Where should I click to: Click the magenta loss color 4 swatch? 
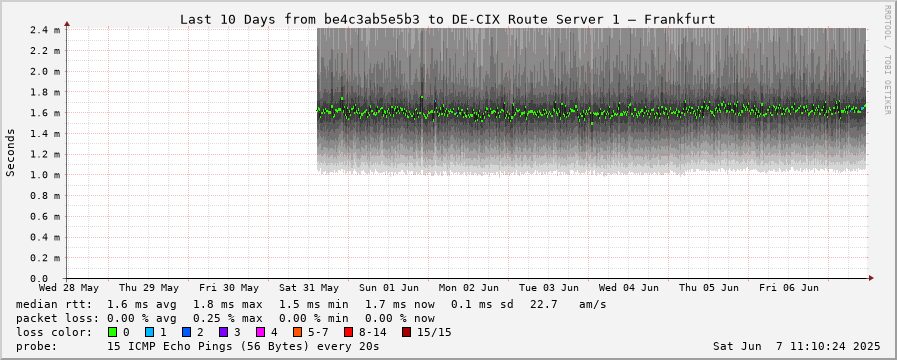tap(260, 332)
